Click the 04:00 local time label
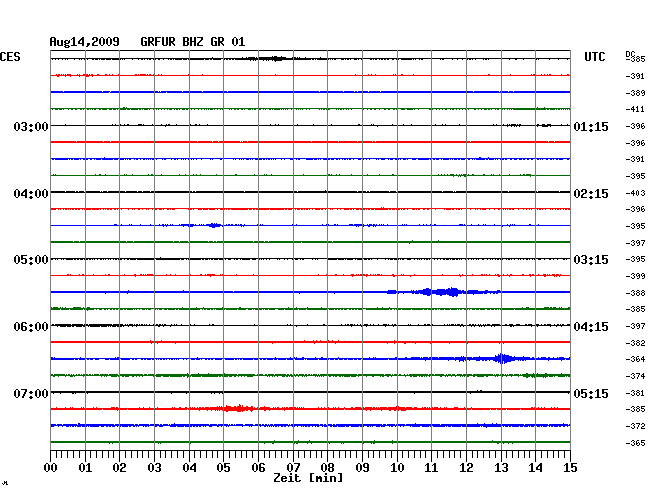The height and width of the screenshot is (494, 650). (x=31, y=194)
